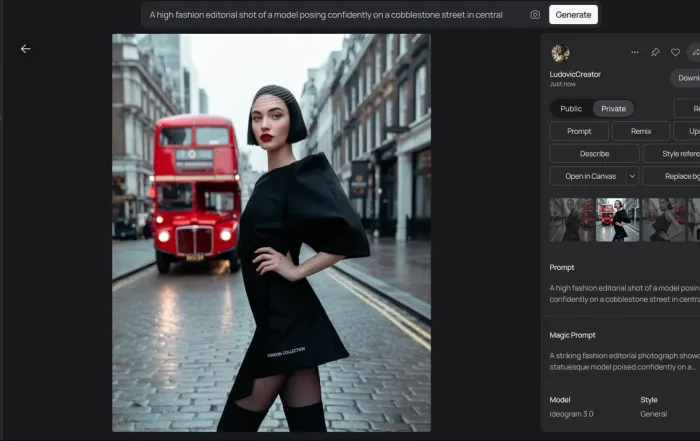Set visibility to Public
The height and width of the screenshot is (441, 700).
pos(571,108)
